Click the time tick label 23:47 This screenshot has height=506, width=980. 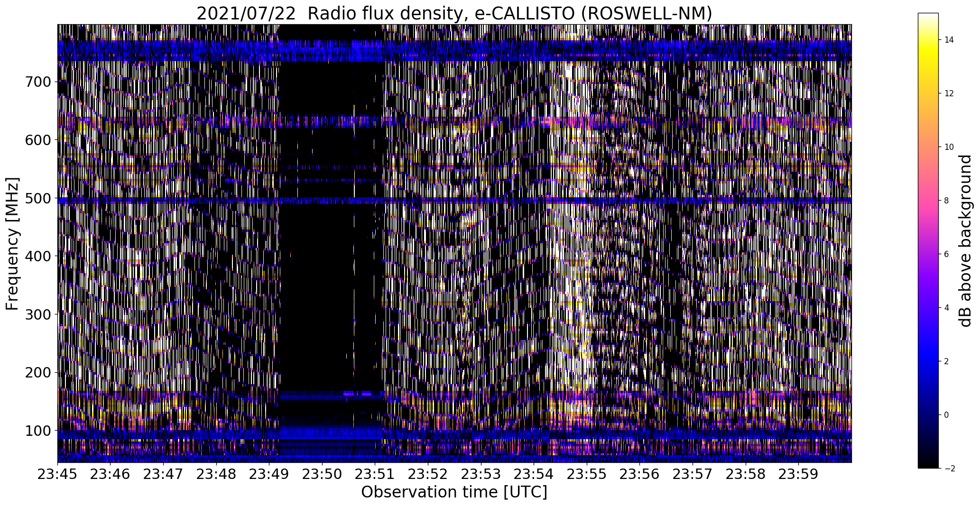pyautogui.click(x=163, y=474)
